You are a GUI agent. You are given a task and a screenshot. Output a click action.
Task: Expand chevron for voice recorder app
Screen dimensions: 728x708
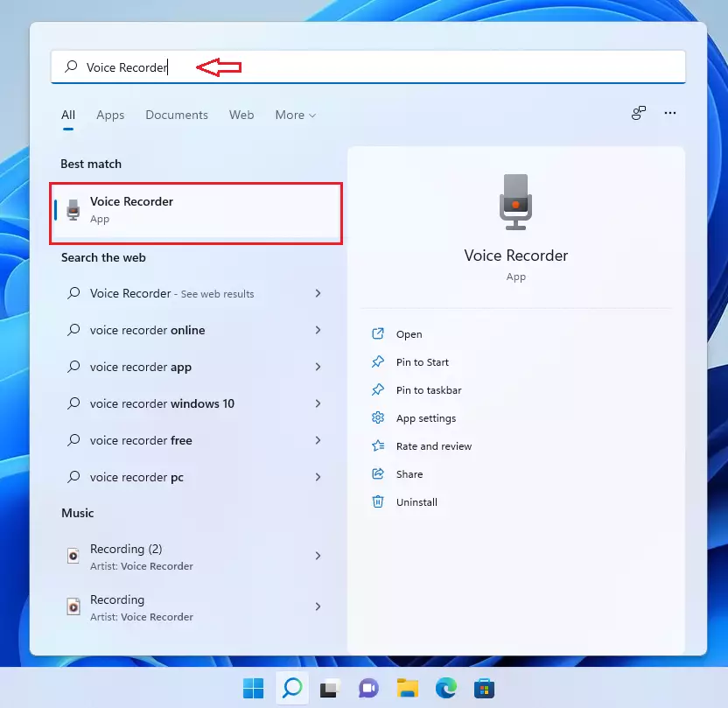(x=318, y=367)
